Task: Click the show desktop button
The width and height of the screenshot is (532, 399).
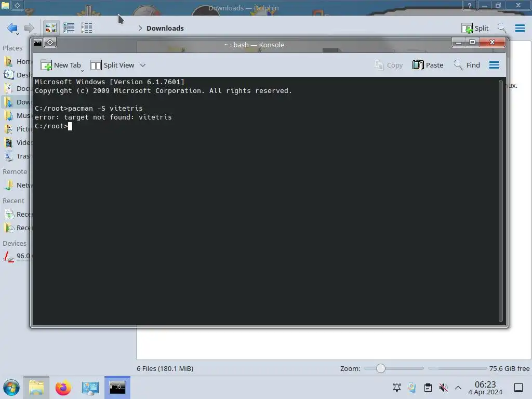Action: 518,388
